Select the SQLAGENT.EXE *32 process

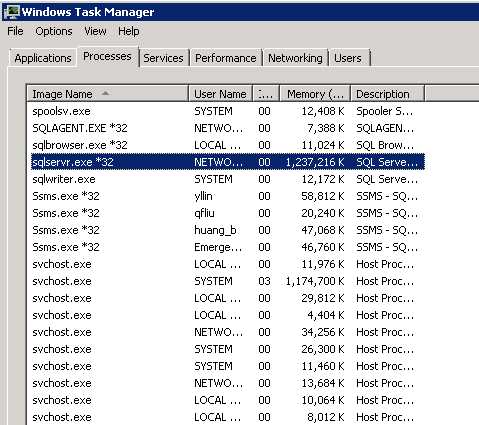click(x=228, y=128)
